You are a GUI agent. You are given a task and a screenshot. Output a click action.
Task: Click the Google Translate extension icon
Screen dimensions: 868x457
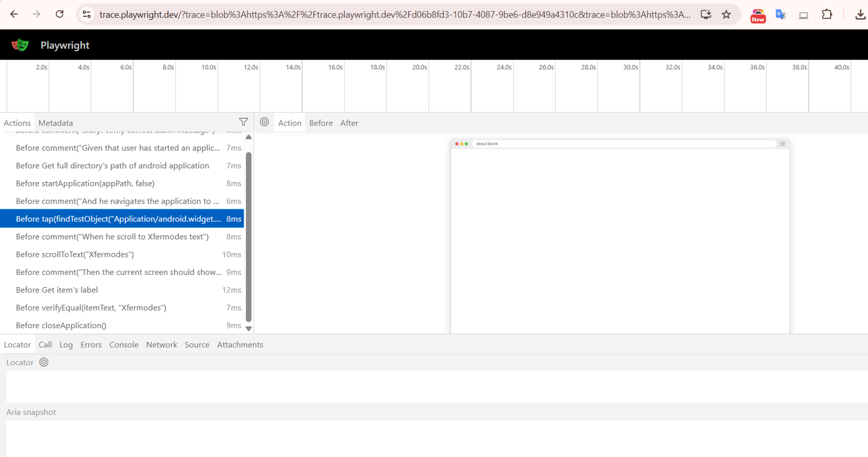(x=781, y=14)
